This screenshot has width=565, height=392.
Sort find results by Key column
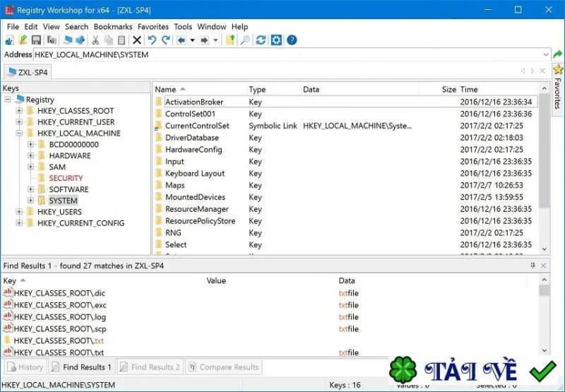(x=103, y=280)
